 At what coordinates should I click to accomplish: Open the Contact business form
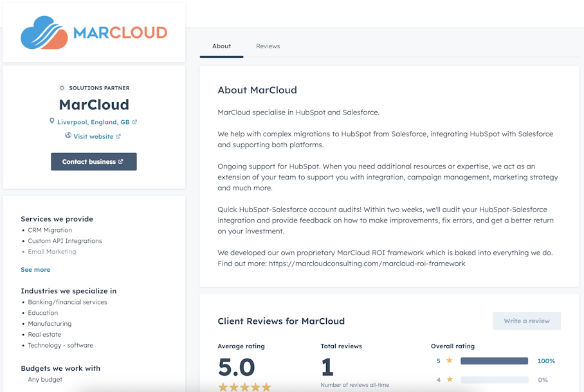pyautogui.click(x=93, y=161)
